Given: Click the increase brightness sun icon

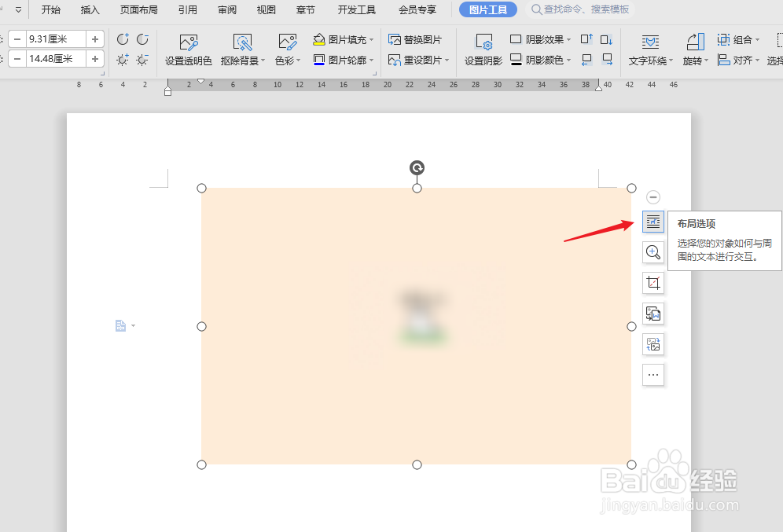Looking at the screenshot, I should (x=123, y=60).
